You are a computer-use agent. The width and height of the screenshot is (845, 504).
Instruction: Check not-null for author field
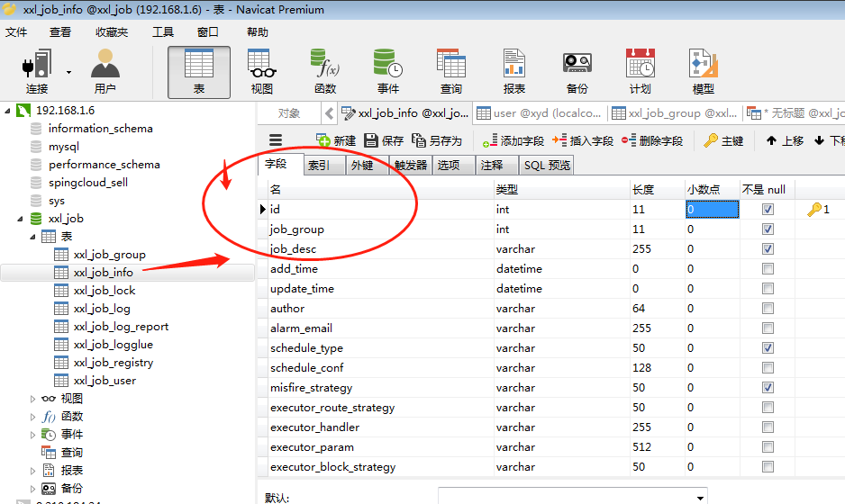pos(768,309)
